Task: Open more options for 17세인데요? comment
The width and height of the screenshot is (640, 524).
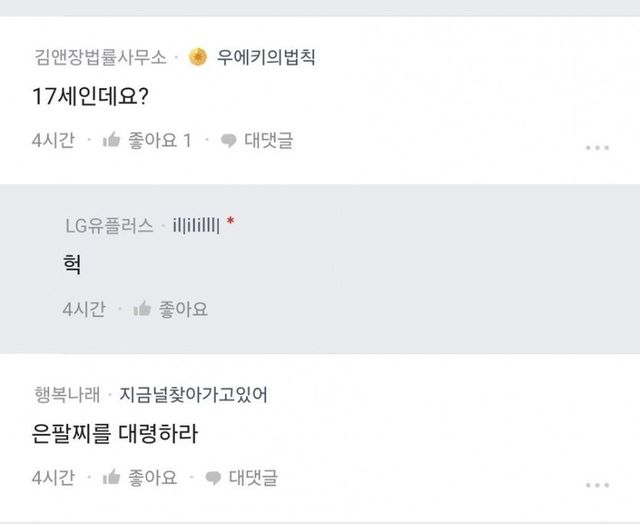Action: 596,147
